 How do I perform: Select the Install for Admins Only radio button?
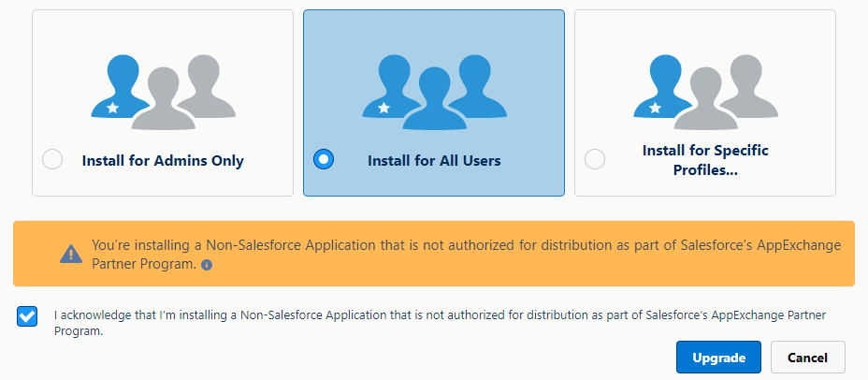pyautogui.click(x=53, y=159)
